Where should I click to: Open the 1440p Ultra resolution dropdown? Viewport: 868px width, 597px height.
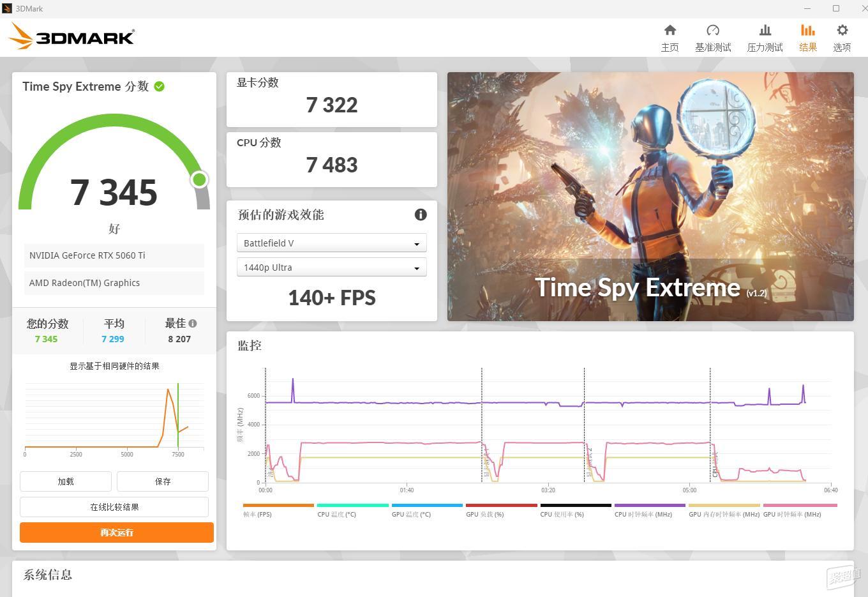pyautogui.click(x=331, y=267)
